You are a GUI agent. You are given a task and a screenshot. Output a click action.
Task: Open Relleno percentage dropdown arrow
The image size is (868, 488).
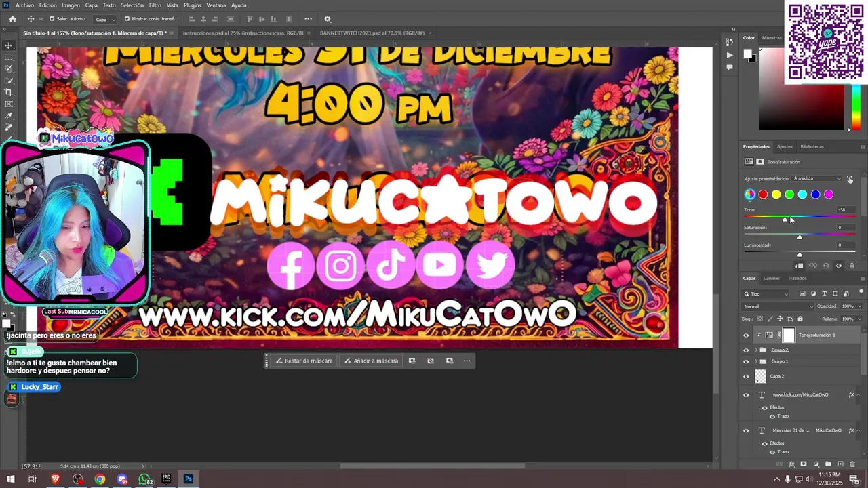pyautogui.click(x=860, y=319)
